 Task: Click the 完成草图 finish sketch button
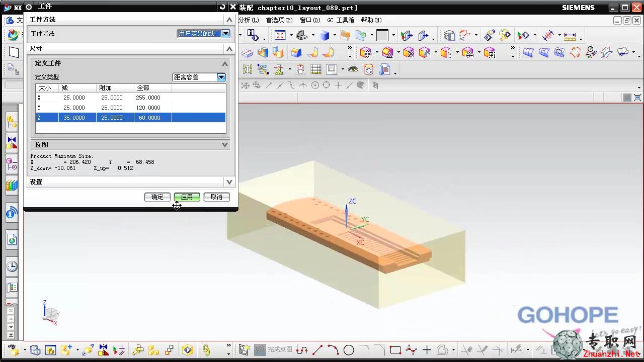pos(273,350)
